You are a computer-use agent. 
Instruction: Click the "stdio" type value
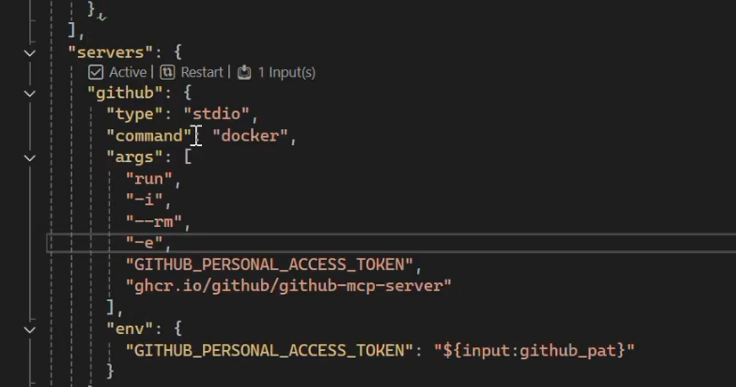tap(216, 114)
